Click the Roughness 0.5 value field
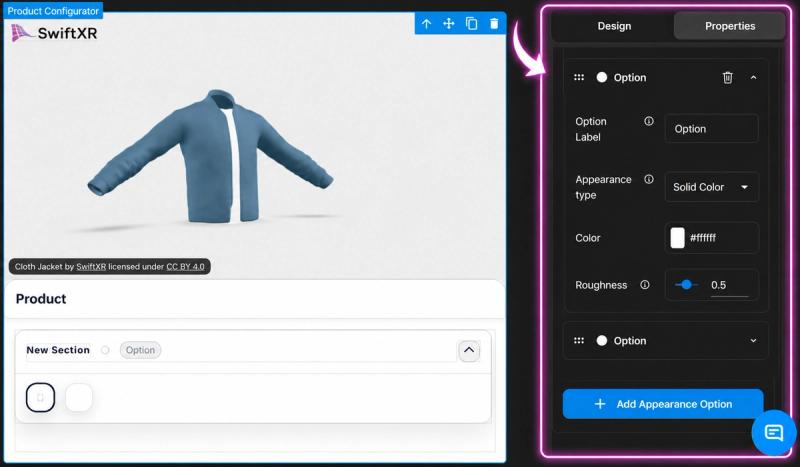The width and height of the screenshot is (800, 467). 729,285
